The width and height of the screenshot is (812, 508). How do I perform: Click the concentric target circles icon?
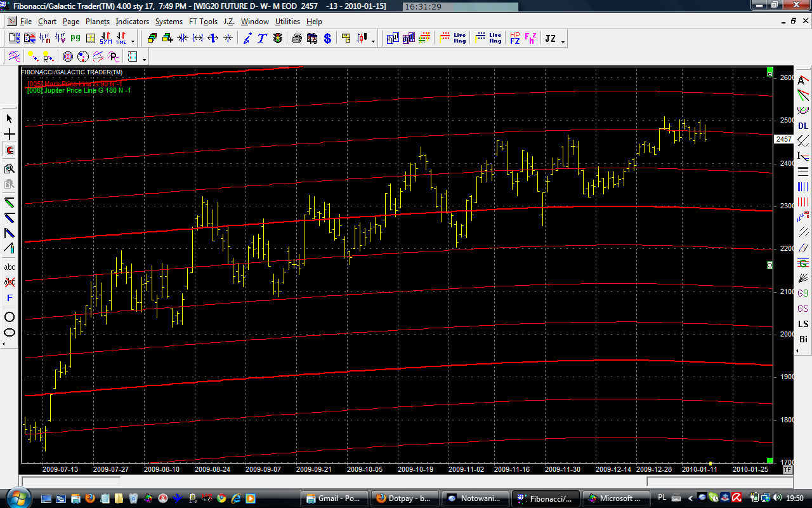pyautogui.click(x=67, y=57)
